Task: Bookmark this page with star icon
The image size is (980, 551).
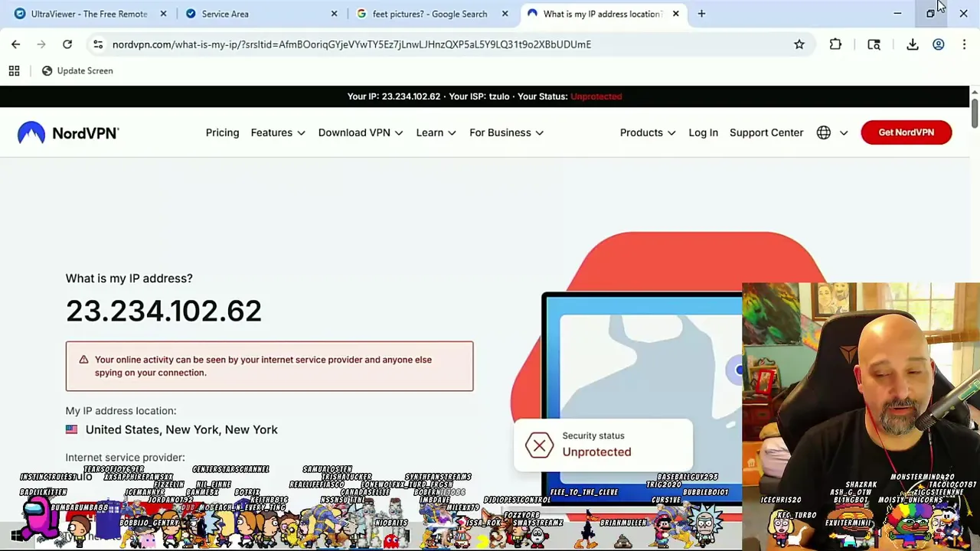Action: (799, 44)
